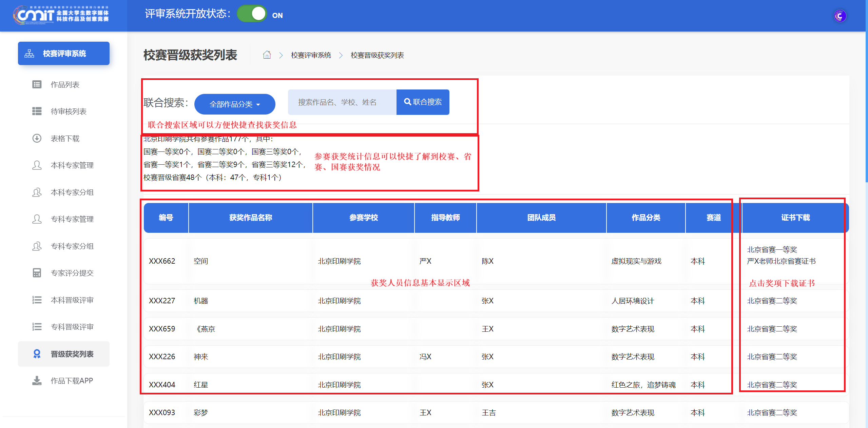Select work number XXX662 cell
Viewport: 868px width, 428px height.
[x=162, y=261]
